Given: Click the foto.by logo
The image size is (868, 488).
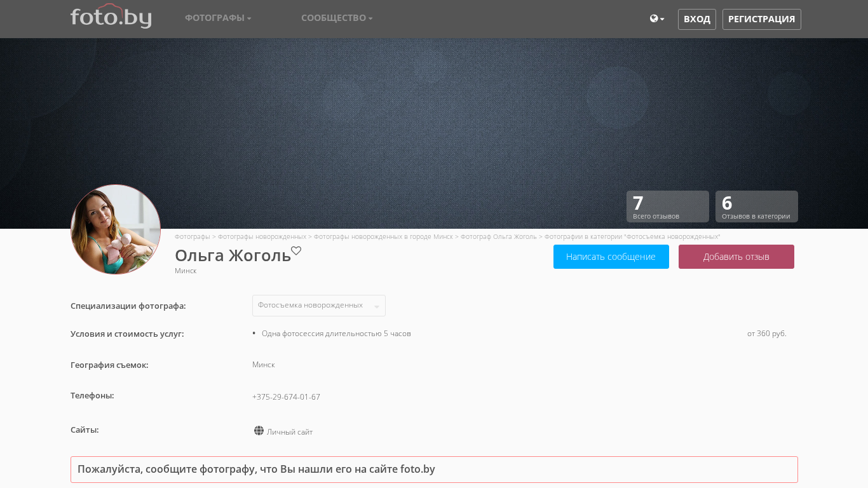Looking at the screenshot, I should point(111,17).
